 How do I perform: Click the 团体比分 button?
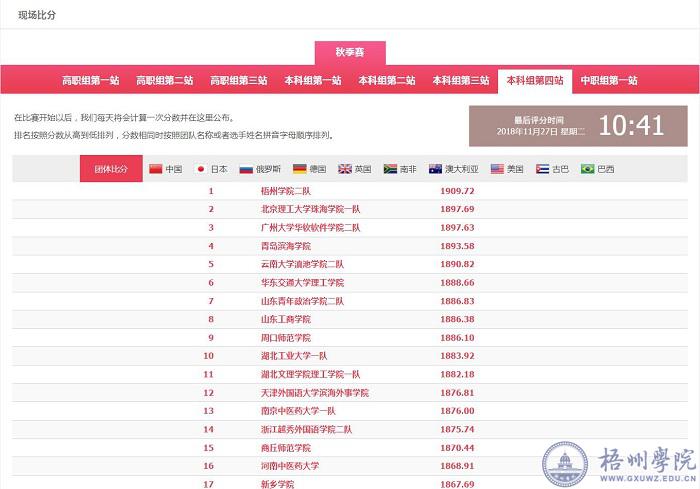click(111, 169)
